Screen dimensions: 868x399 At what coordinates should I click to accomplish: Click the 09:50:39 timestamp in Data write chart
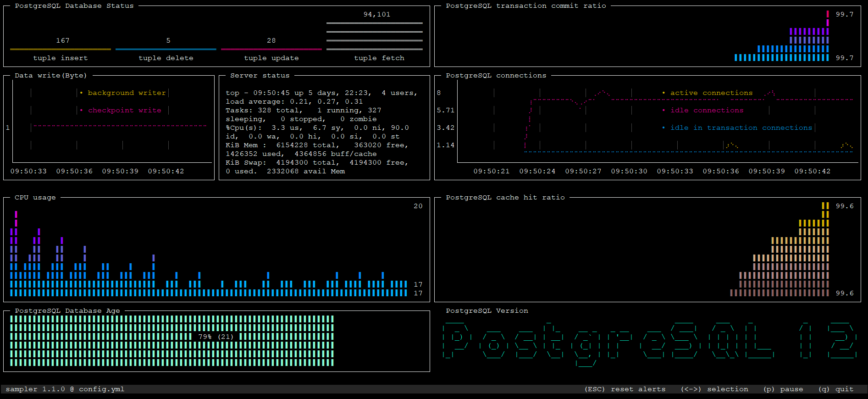tap(120, 171)
